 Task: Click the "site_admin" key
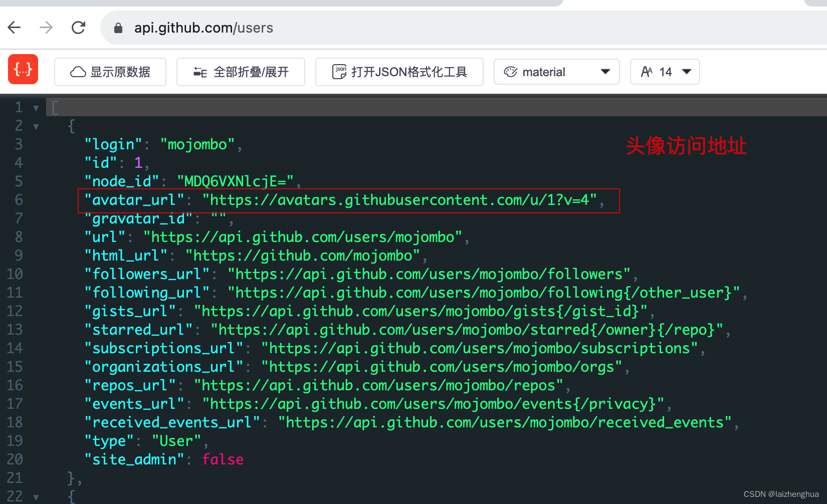click(135, 460)
